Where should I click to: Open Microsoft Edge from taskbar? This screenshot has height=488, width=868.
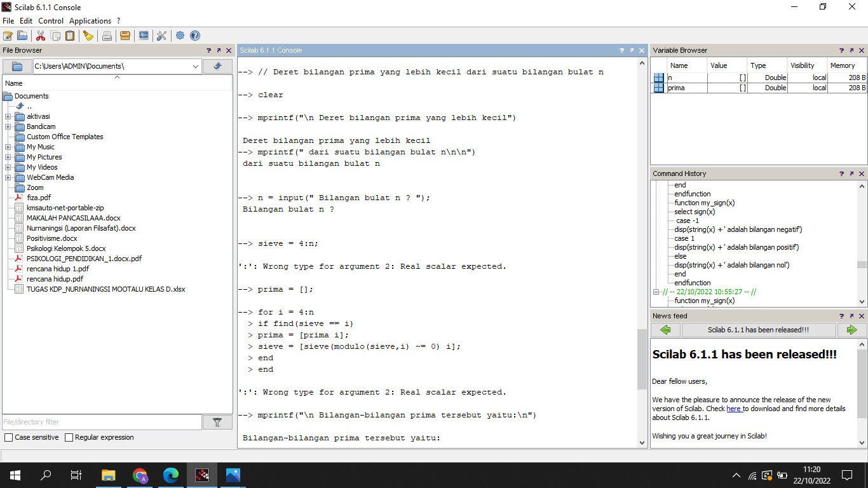[x=171, y=475]
